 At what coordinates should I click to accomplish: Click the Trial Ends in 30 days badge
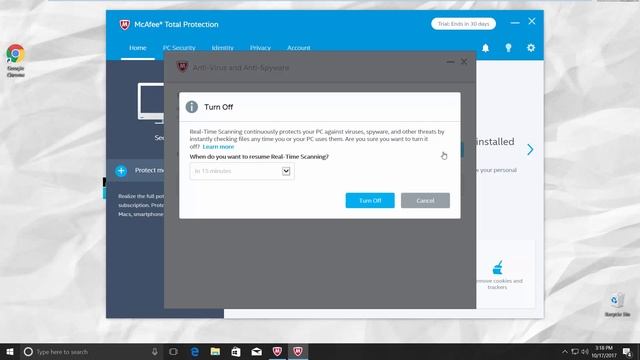click(463, 24)
